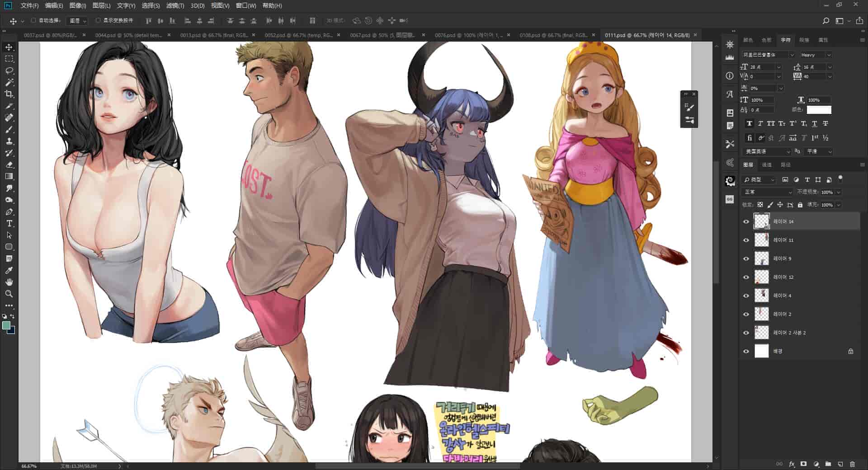Click the Character panel text color swatch

pos(819,110)
